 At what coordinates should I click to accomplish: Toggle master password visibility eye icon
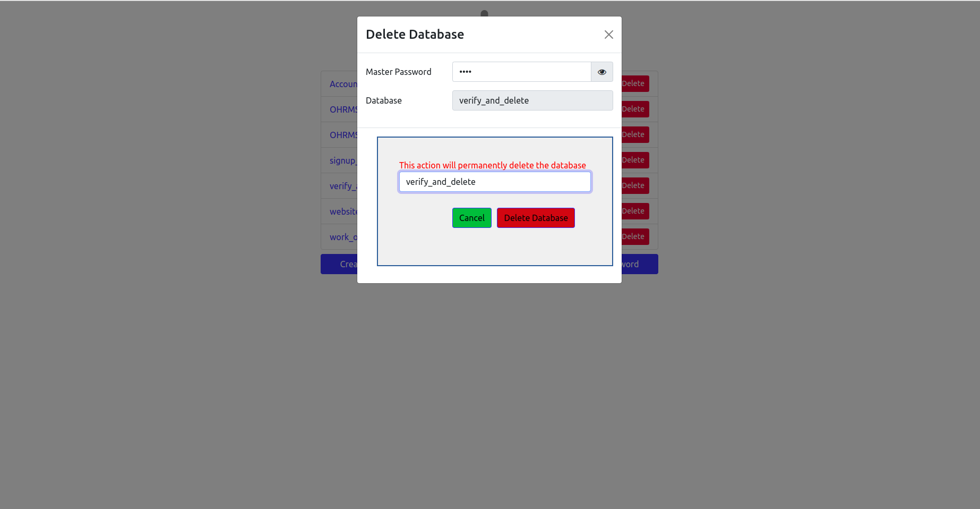[602, 72]
